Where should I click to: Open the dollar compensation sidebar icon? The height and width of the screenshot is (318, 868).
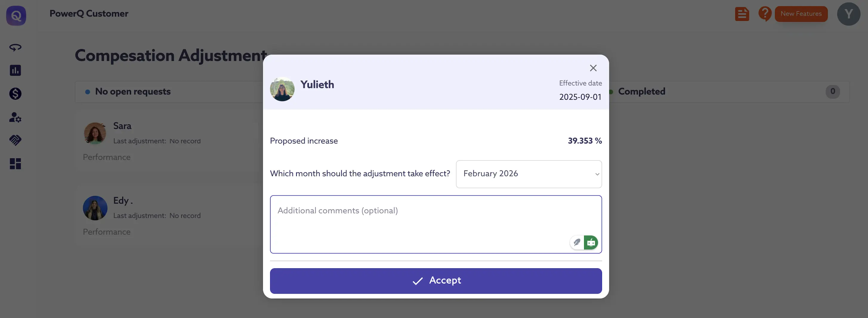click(x=15, y=93)
